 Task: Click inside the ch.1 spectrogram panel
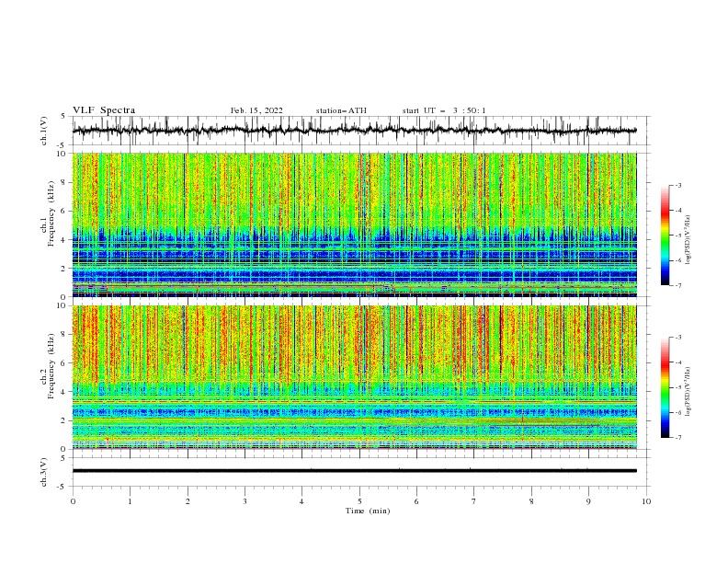tap(354, 224)
